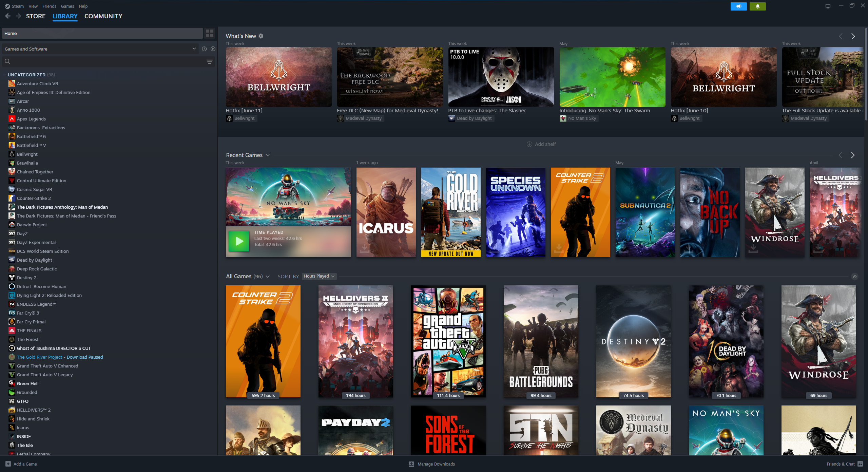Select Deep Rock Galactic in the list
The height and width of the screenshot is (472, 868).
[x=37, y=269]
